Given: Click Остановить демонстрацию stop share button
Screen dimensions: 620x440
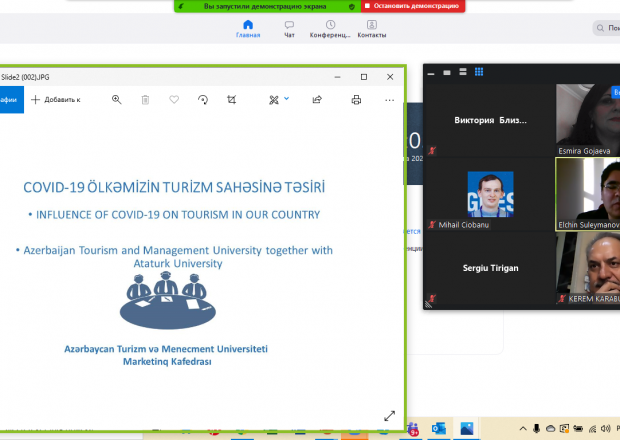Looking at the screenshot, I should pyautogui.click(x=413, y=6).
